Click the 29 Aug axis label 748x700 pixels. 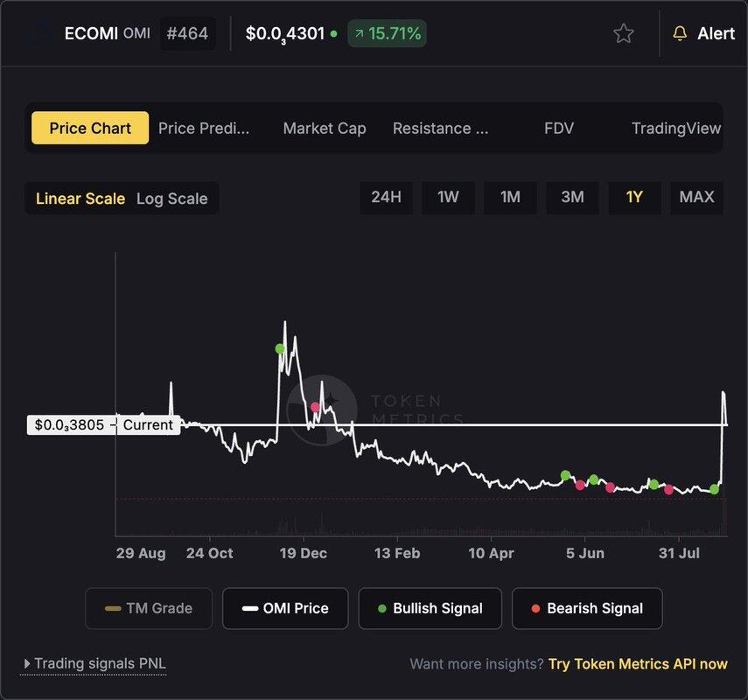(141, 553)
